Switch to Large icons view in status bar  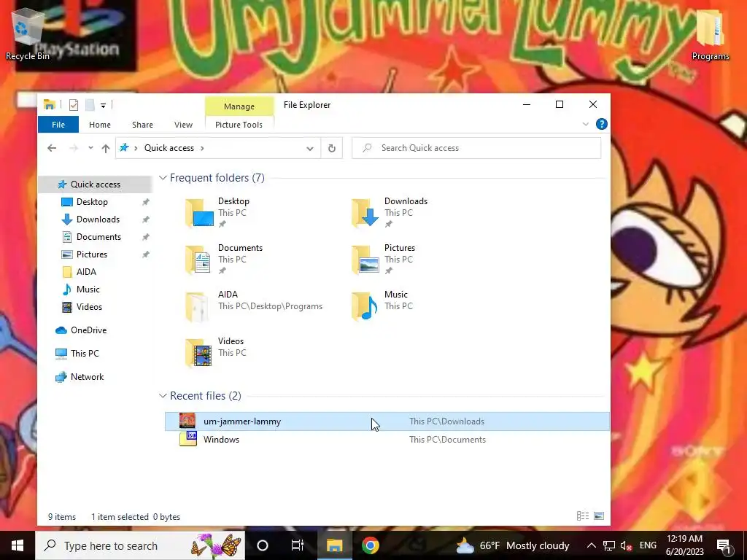pyautogui.click(x=599, y=516)
